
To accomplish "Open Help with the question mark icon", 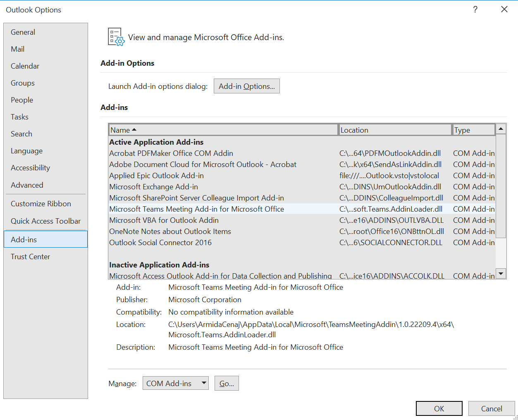I will coord(475,9).
